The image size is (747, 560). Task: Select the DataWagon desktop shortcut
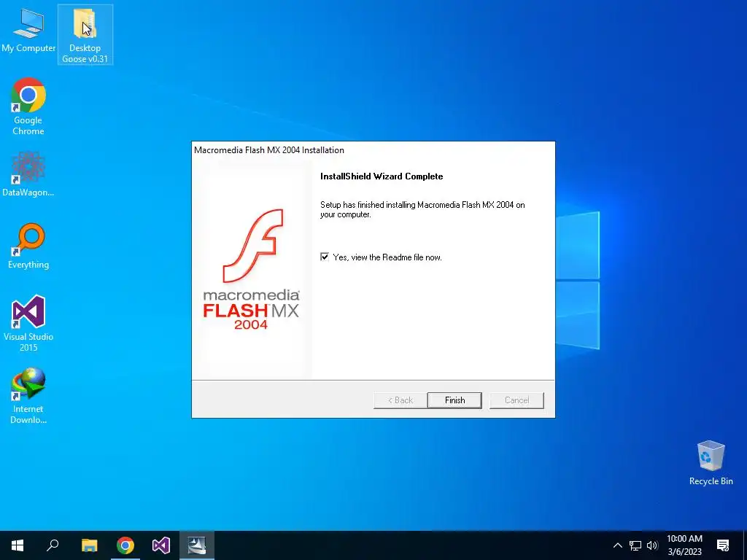(28, 174)
